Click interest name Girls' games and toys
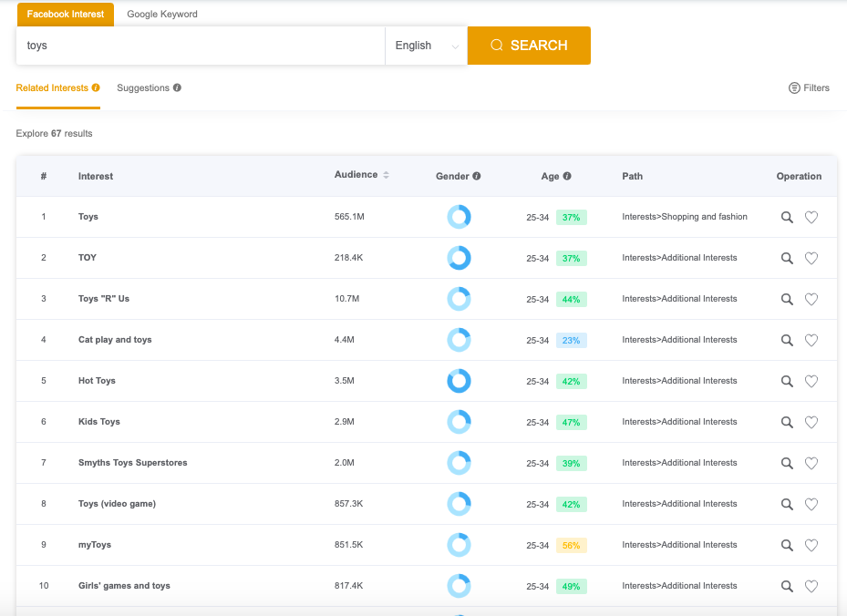The width and height of the screenshot is (847, 616). pyautogui.click(x=124, y=586)
